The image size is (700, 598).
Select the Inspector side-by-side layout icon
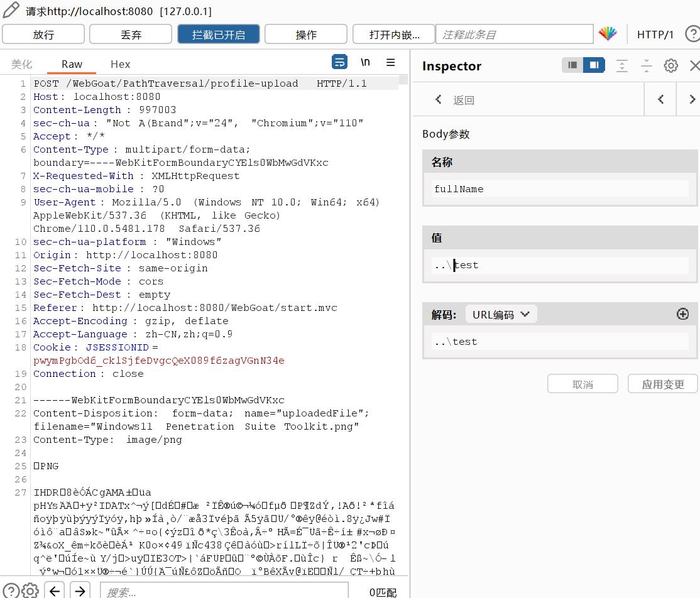pyautogui.click(x=594, y=65)
